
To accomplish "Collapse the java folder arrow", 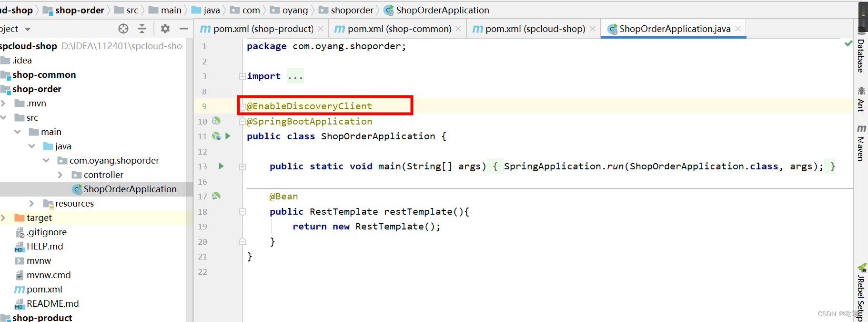I will [x=32, y=146].
